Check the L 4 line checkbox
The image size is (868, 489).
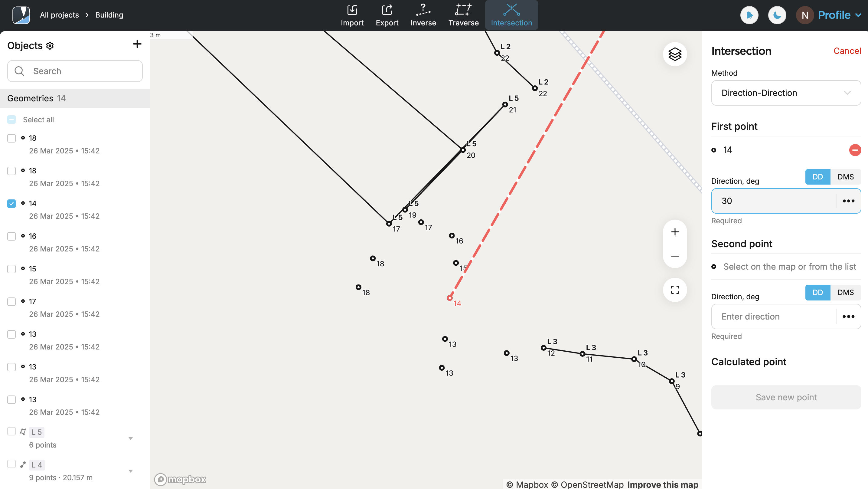coord(11,464)
